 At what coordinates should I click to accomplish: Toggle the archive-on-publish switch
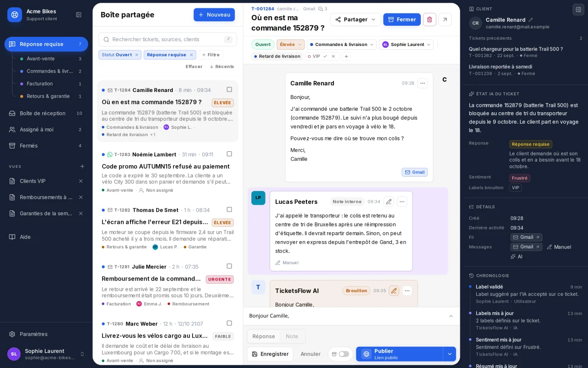pyautogui.click(x=344, y=354)
